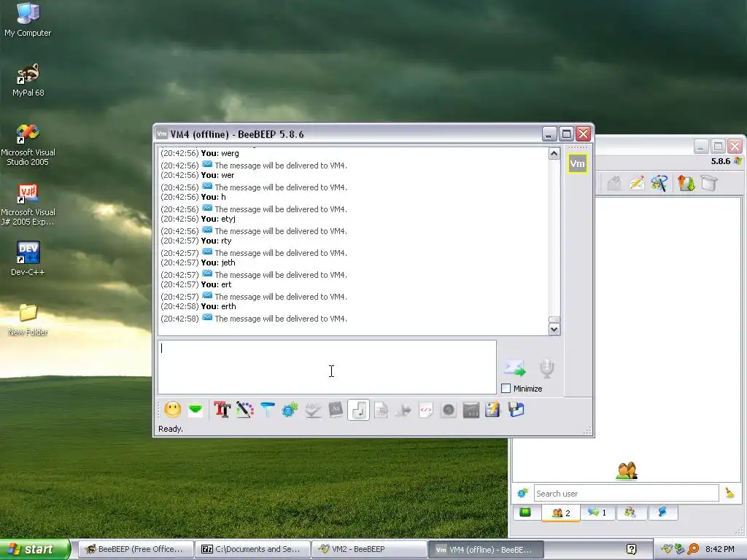This screenshot has width=747, height=560.
Task: Click the 'You: jeth' chat message line
Action: [x=198, y=262]
